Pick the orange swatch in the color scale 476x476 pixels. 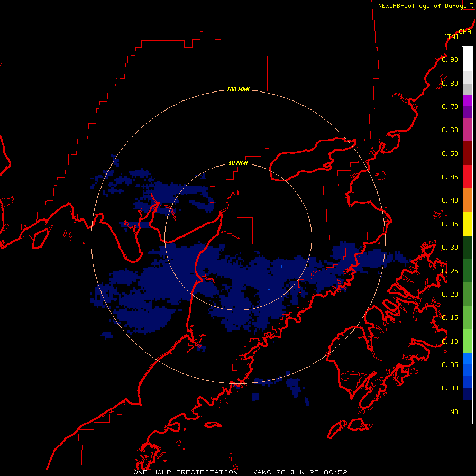pos(467,200)
